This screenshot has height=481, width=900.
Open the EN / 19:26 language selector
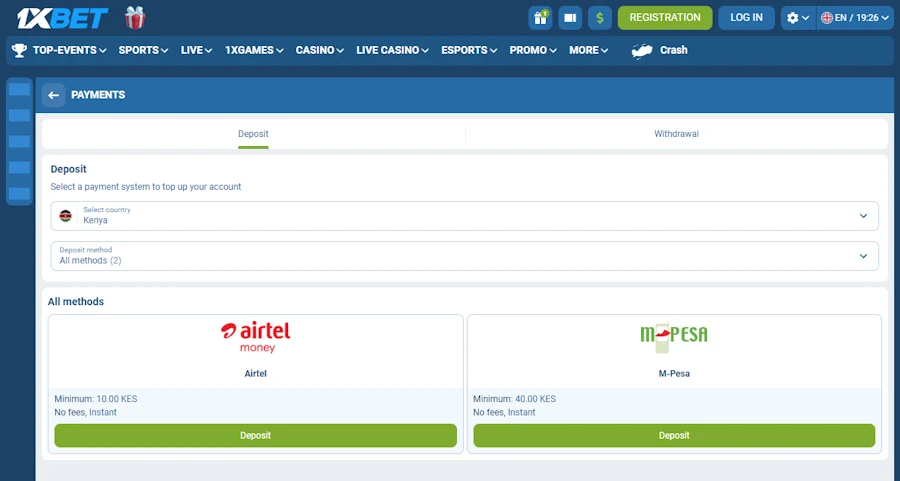pos(855,18)
